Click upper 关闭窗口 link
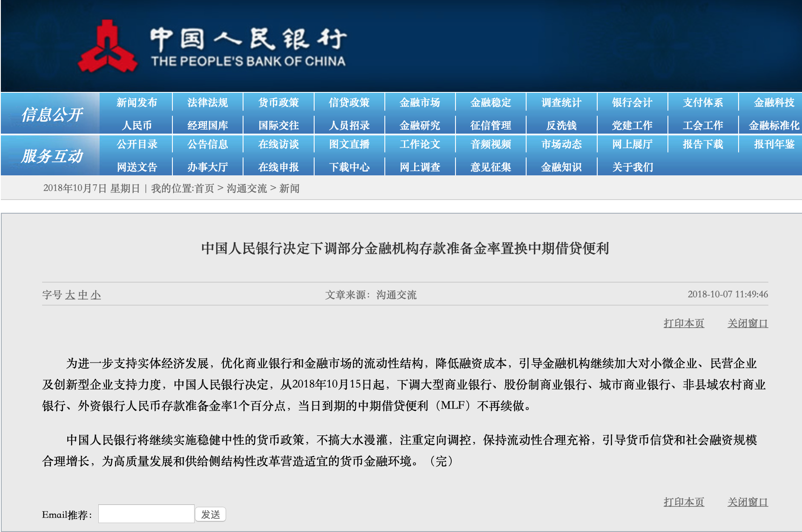The width and height of the screenshot is (802, 532). [x=748, y=323]
